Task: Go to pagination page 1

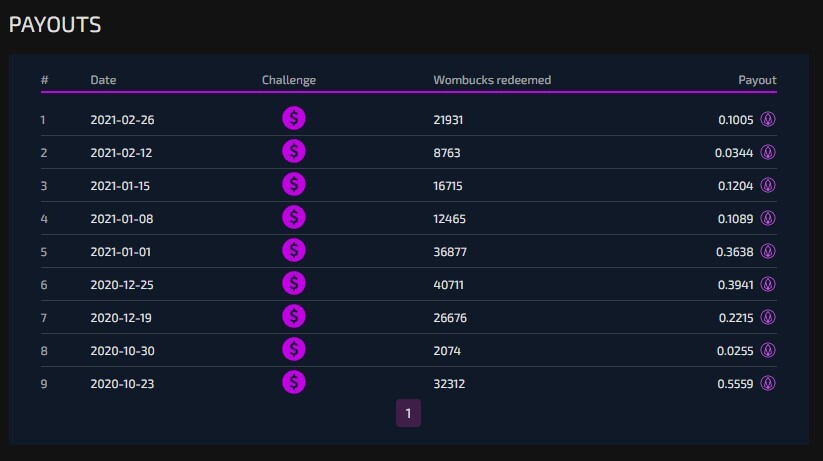Action: click(408, 413)
